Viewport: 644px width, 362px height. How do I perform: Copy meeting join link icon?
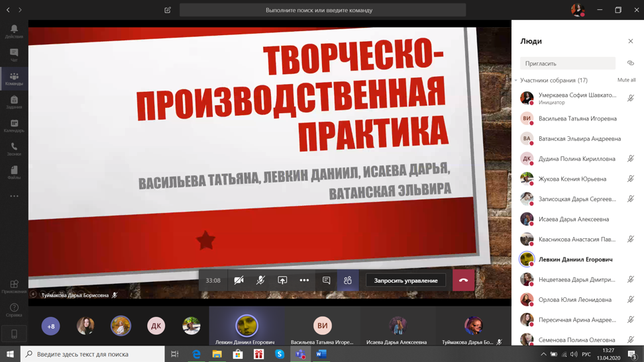pyautogui.click(x=630, y=64)
